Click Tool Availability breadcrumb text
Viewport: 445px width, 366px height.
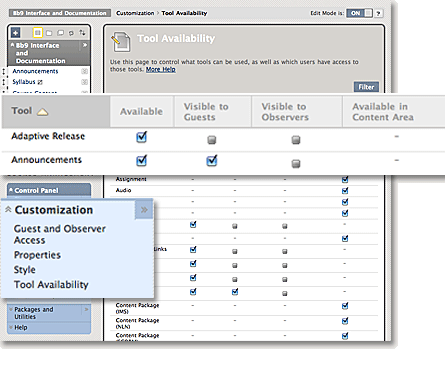click(184, 13)
